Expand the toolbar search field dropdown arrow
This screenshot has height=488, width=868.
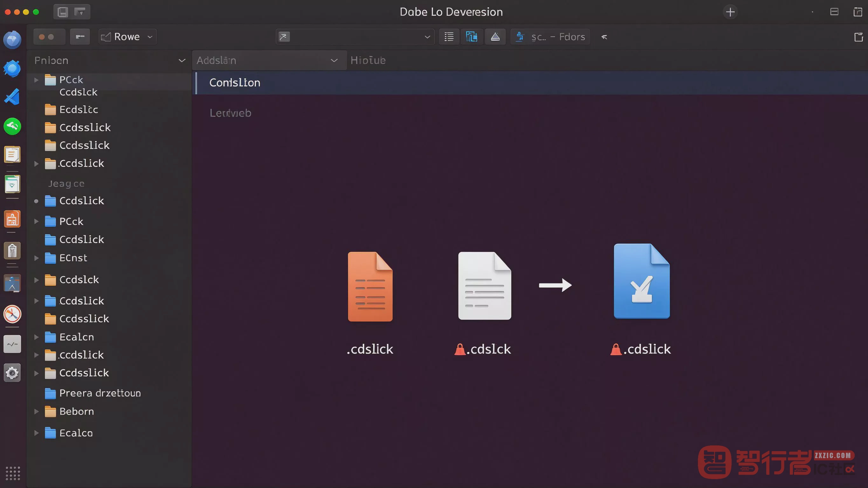click(x=427, y=37)
